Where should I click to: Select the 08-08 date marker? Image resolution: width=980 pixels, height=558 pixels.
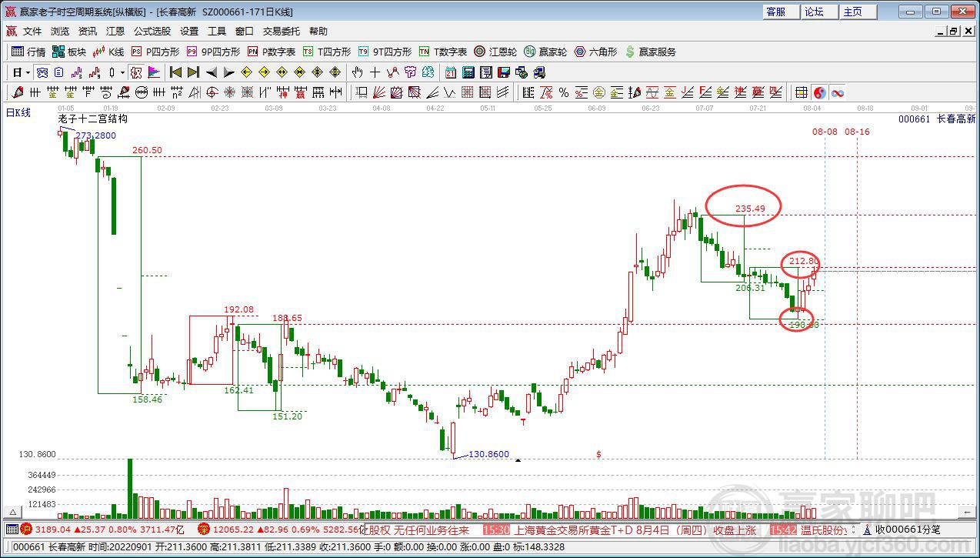click(825, 132)
